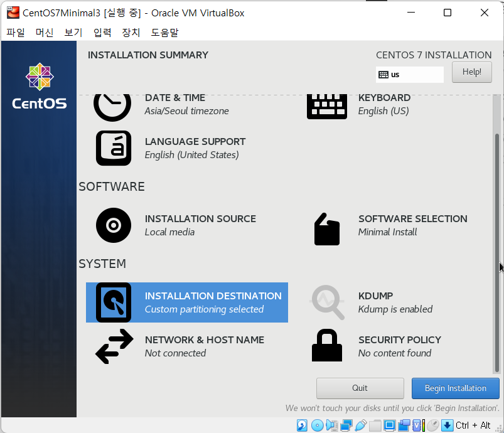The height and width of the screenshot is (433, 504).
Task: Click 'Minimal Install' text
Action: click(388, 232)
